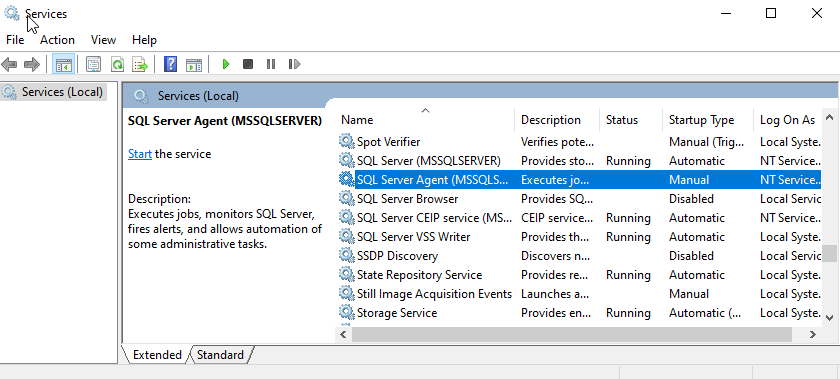This screenshot has height=379, width=840.
Task: Click the vertical scrollbar thumb
Action: click(829, 253)
